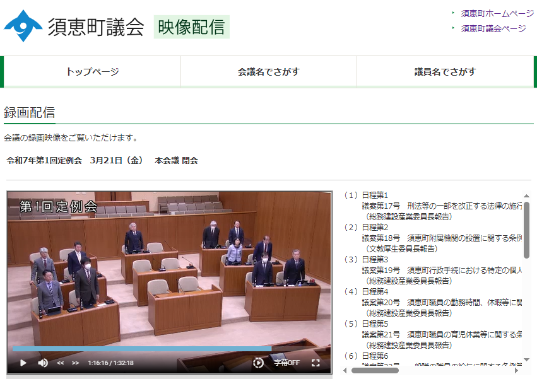Click the agenda list scroll-down arrow
The width and height of the screenshot is (537, 379).
[527, 359]
